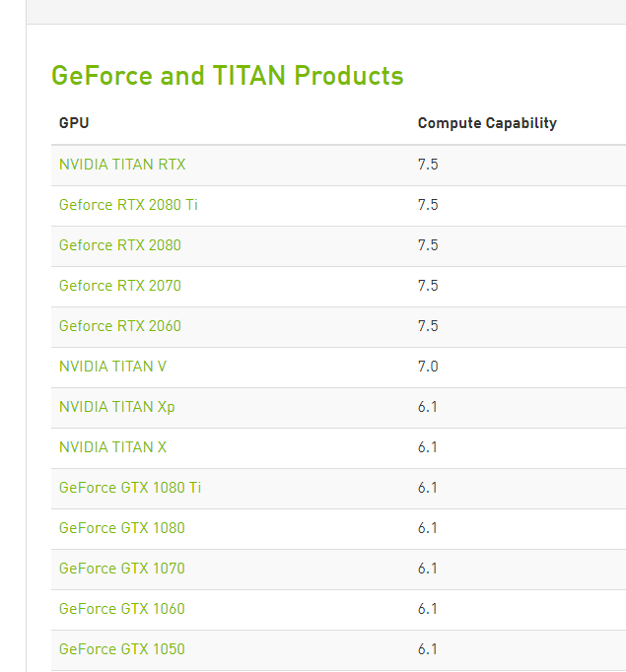Screen dimensions: 626x672
Task: Click the GeForce and TITAN Products heading
Action: (227, 76)
